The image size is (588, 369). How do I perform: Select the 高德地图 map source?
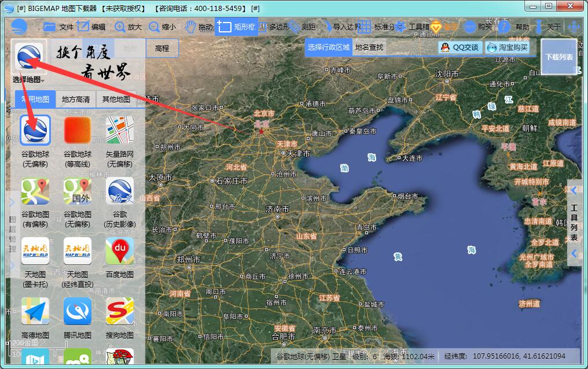(35, 312)
